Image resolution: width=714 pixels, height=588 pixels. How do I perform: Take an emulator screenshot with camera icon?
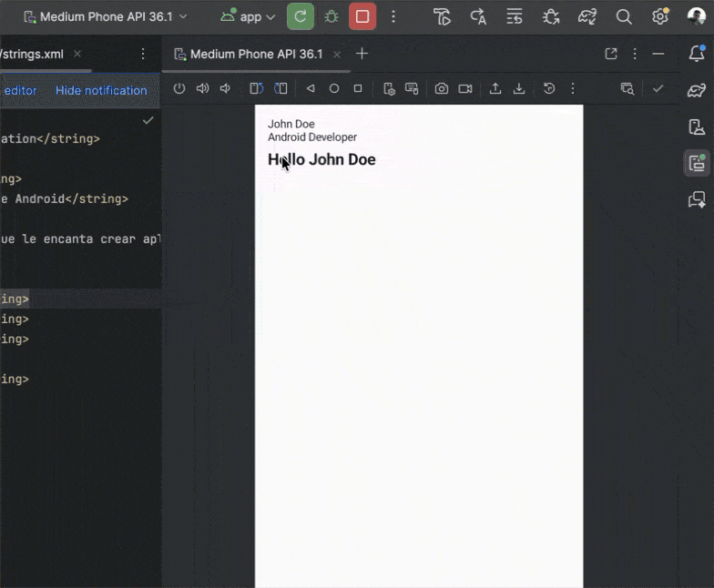(x=442, y=89)
